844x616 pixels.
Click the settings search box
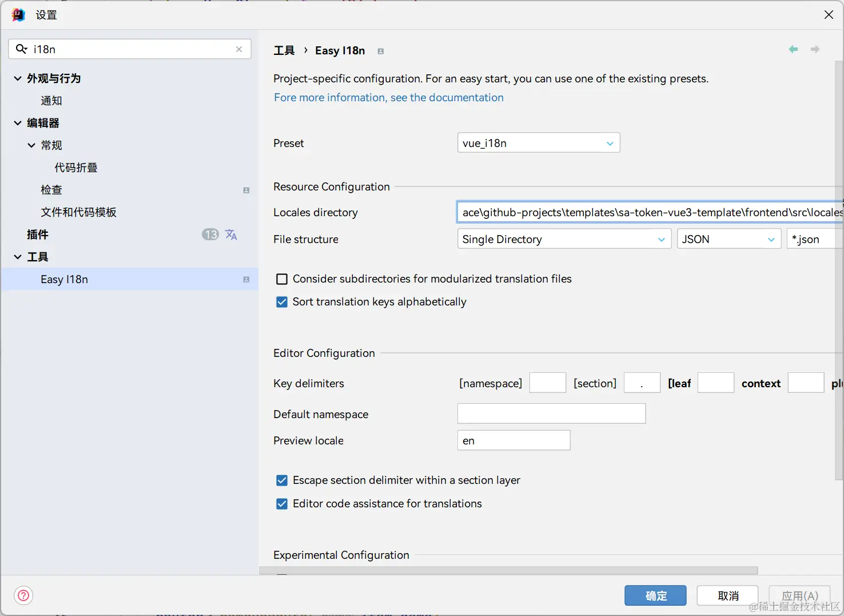click(x=130, y=49)
